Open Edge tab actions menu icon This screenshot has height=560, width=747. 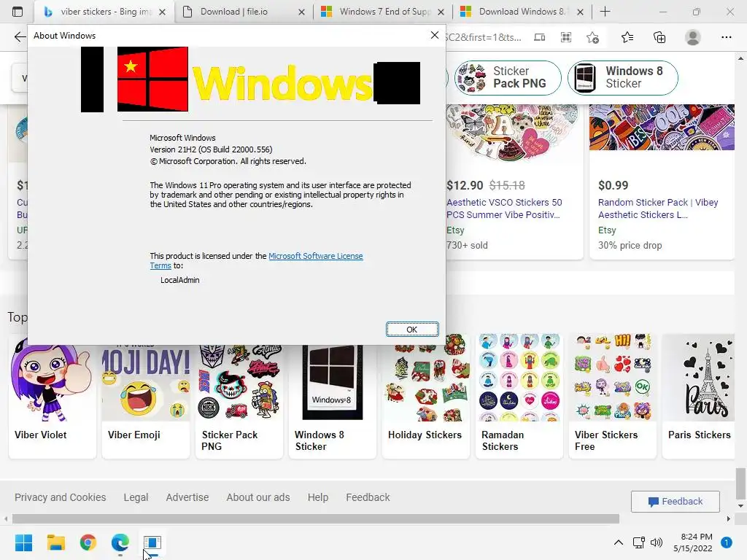point(18,12)
